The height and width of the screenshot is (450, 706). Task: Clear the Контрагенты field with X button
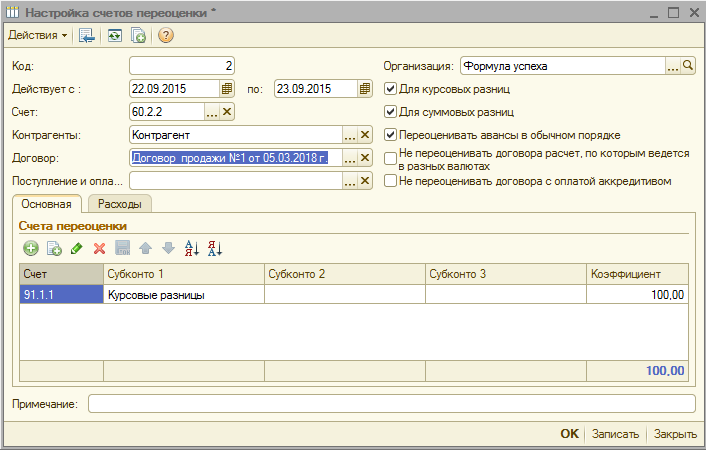(365, 134)
